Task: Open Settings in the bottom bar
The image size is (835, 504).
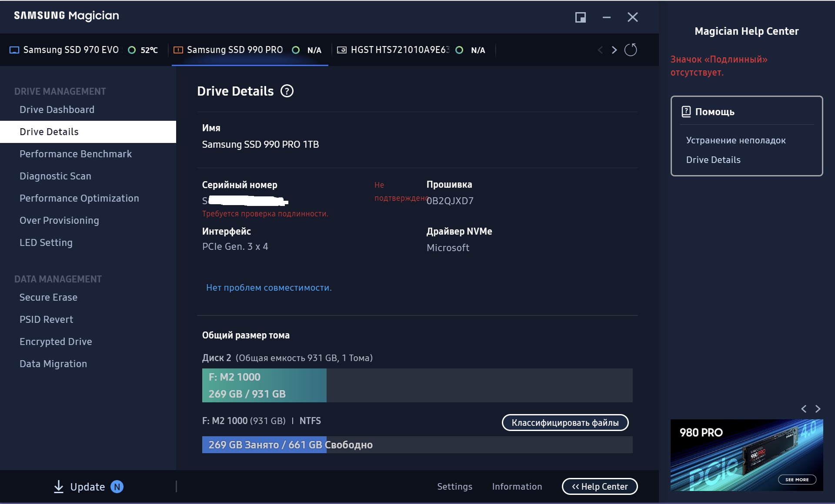Action: [x=454, y=487]
